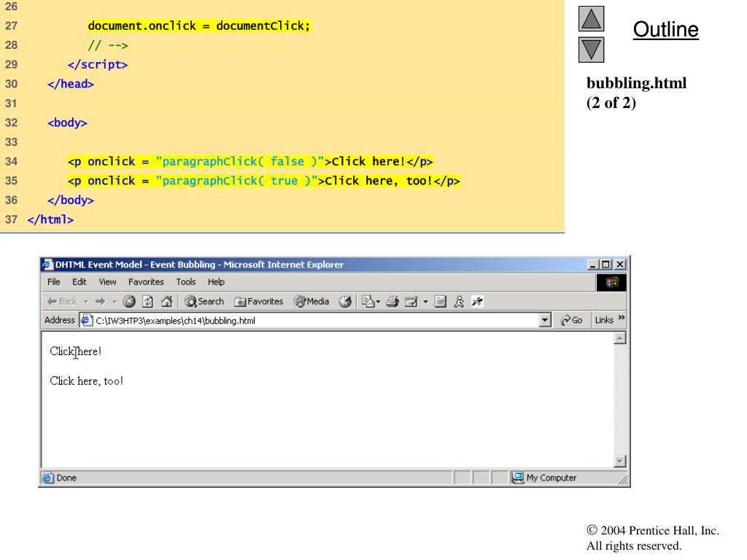The image size is (747, 560).
Task: Click the Links toolbar label
Action: click(604, 320)
